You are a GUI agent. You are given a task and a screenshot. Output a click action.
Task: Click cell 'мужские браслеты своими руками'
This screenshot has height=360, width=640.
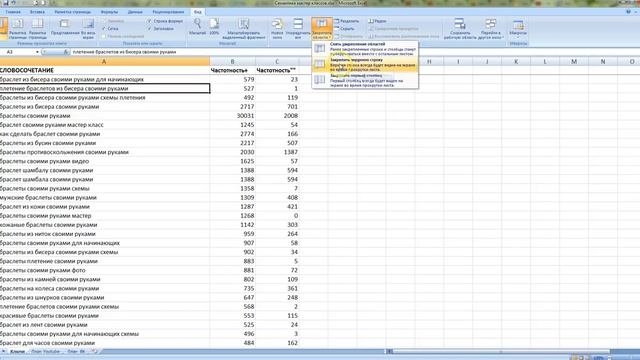click(105, 198)
